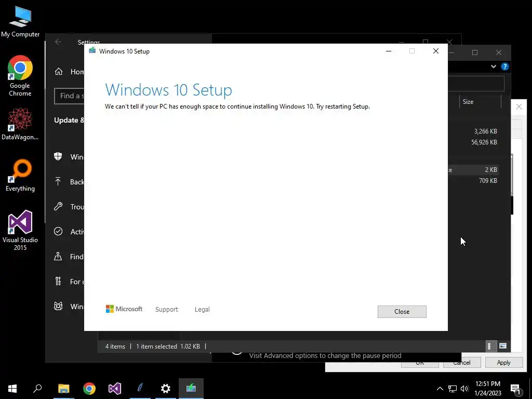The image size is (532, 399).
Task: Show hidden system tray icons
Action: pos(440,389)
